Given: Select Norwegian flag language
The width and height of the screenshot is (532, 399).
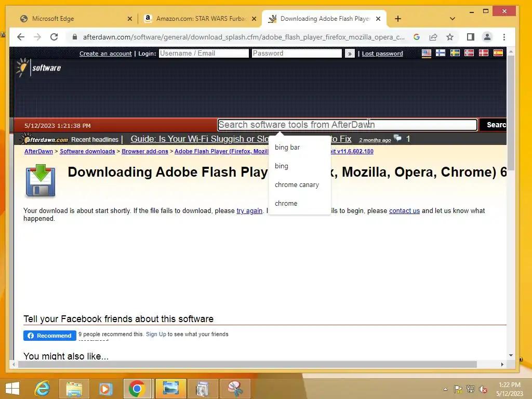Looking at the screenshot, I should click(x=469, y=53).
